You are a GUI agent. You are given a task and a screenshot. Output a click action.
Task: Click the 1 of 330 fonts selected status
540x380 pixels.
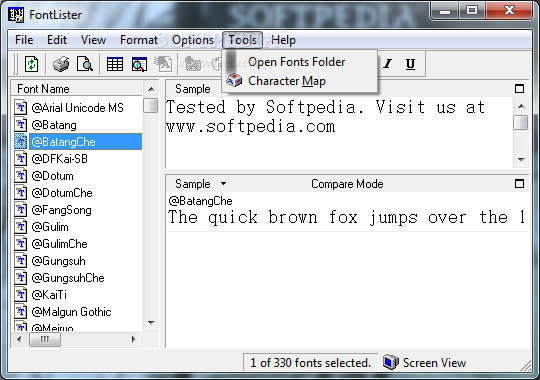[311, 363]
